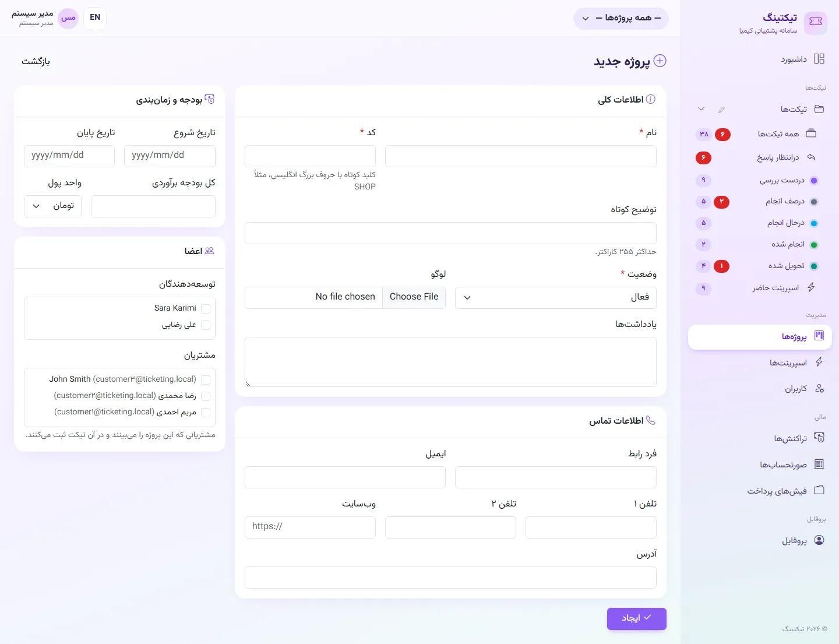839x644 pixels.
Task: Click the ایجاد create button
Action: (x=637, y=618)
